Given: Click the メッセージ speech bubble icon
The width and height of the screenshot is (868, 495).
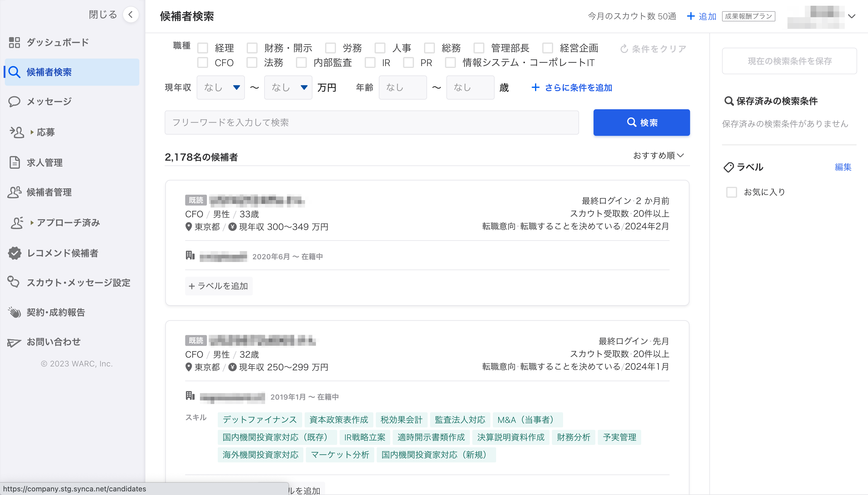Looking at the screenshot, I should coord(14,102).
